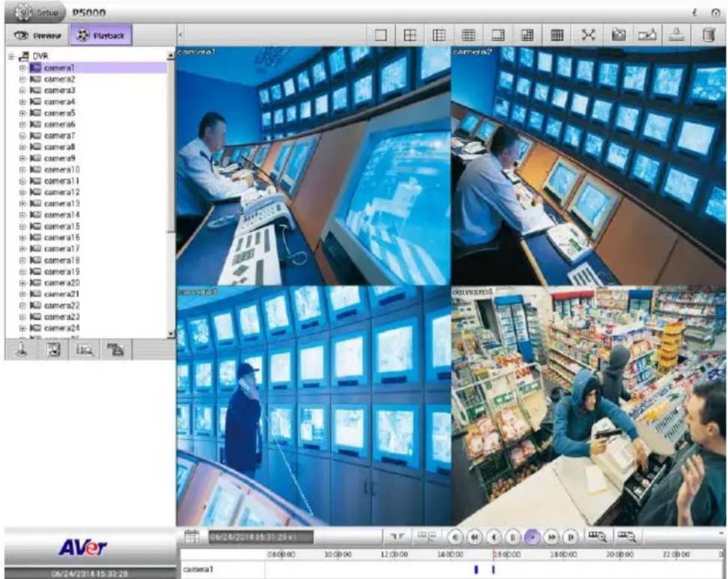Image resolution: width=728 pixels, height=579 pixels.
Task: Expand the camera16 tree node
Action: pyautogui.click(x=22, y=238)
